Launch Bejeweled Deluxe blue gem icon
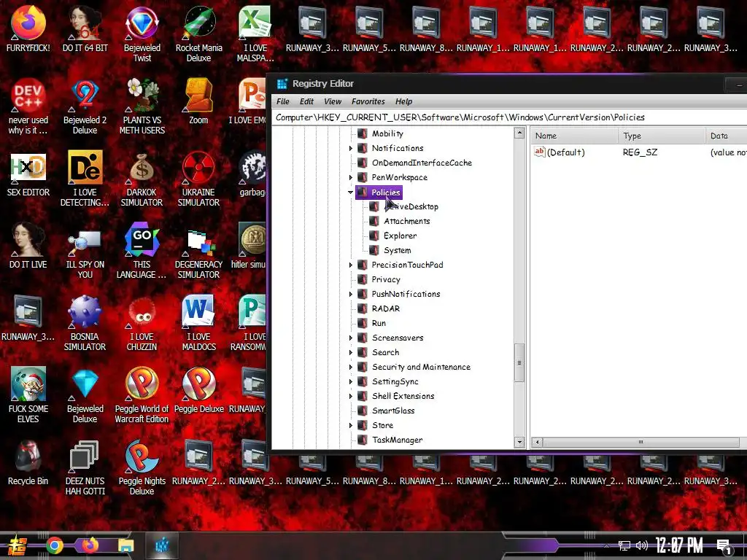The image size is (747, 560). point(85,395)
